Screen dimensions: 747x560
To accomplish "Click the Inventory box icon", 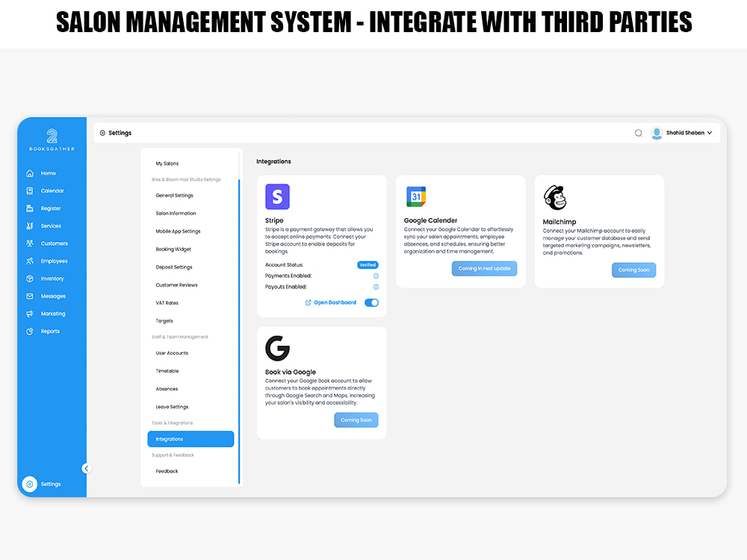I will [30, 279].
